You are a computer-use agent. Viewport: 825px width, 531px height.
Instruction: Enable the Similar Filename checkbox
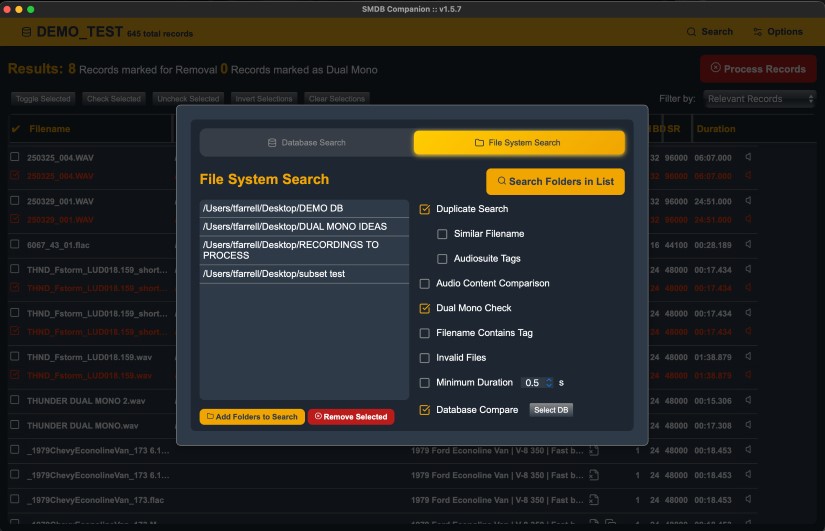442,234
